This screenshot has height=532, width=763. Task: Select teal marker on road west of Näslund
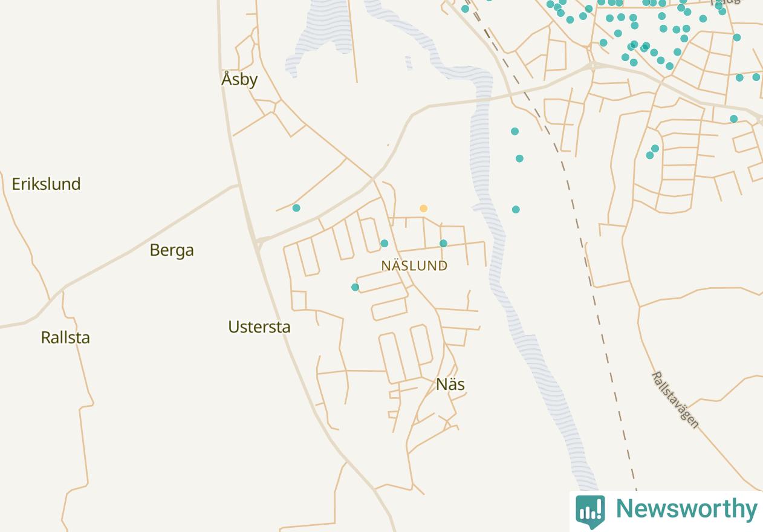(296, 208)
